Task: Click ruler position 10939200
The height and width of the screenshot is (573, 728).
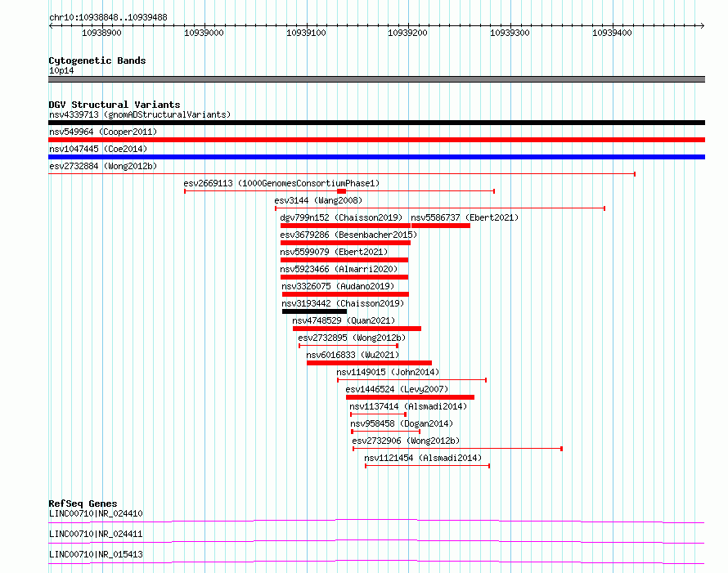Action: 407,33
